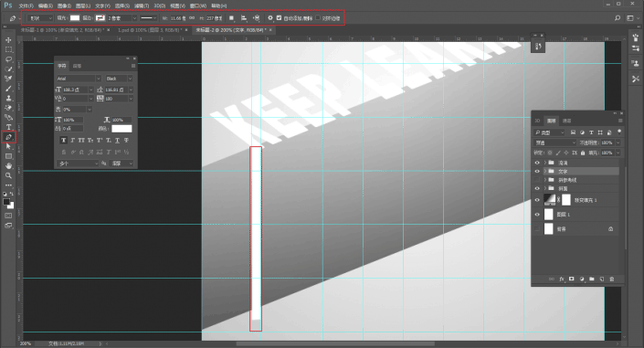This screenshot has width=644, height=348.
Task: Choose the Horizontal Type tool
Action: pyautogui.click(x=8, y=127)
